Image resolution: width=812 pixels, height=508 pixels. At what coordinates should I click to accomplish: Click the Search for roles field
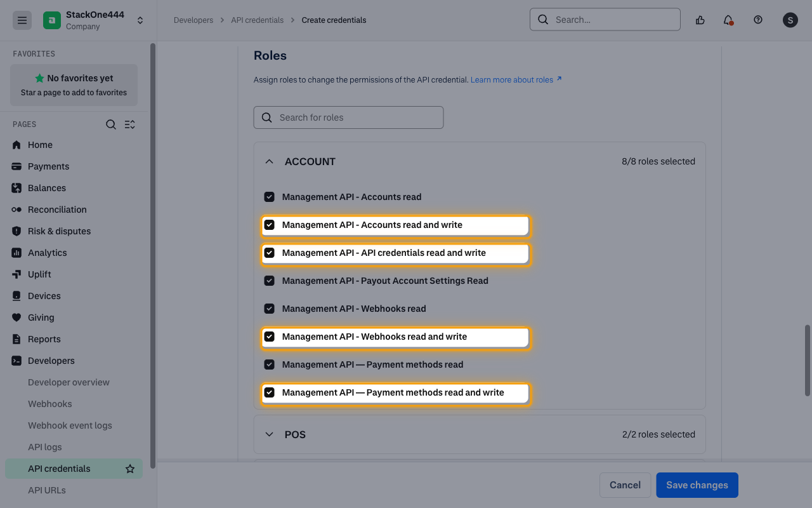(348, 117)
